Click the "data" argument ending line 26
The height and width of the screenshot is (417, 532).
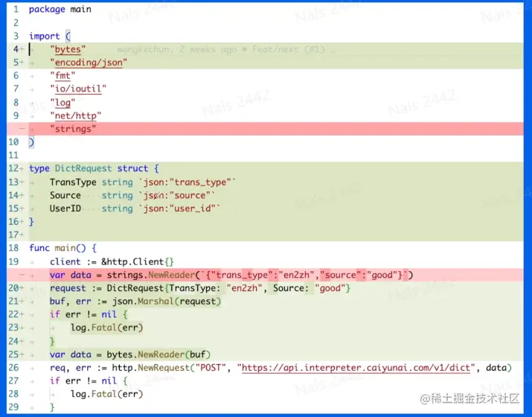coord(496,368)
